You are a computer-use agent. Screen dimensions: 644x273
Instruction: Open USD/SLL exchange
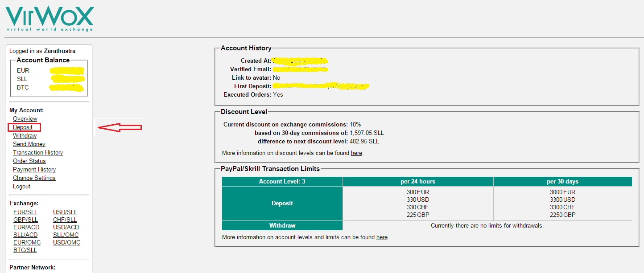[65, 212]
